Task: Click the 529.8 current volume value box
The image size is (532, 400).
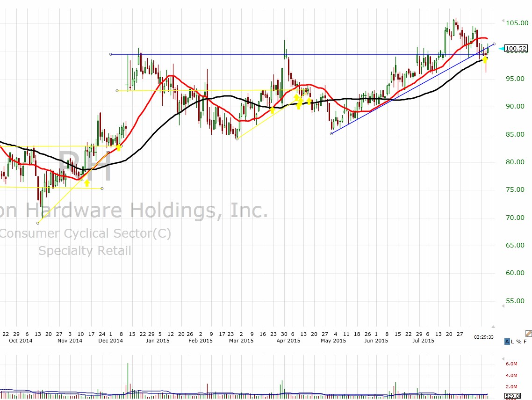Action: [x=513, y=396]
